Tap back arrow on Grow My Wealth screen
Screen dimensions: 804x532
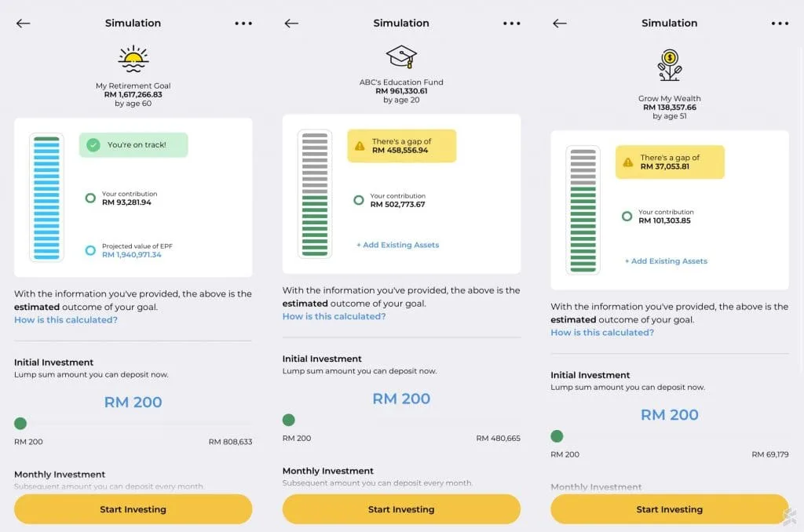click(x=560, y=24)
